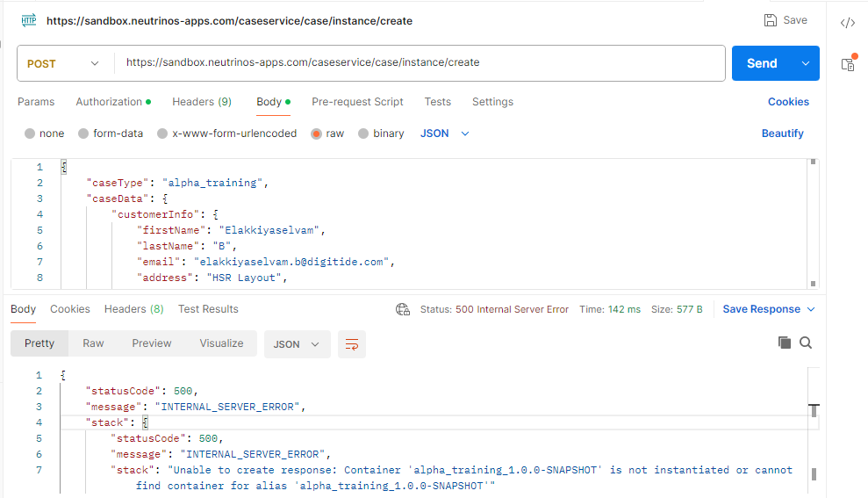868x498 pixels.
Task: Open the POST method dropdown
Action: (x=63, y=64)
